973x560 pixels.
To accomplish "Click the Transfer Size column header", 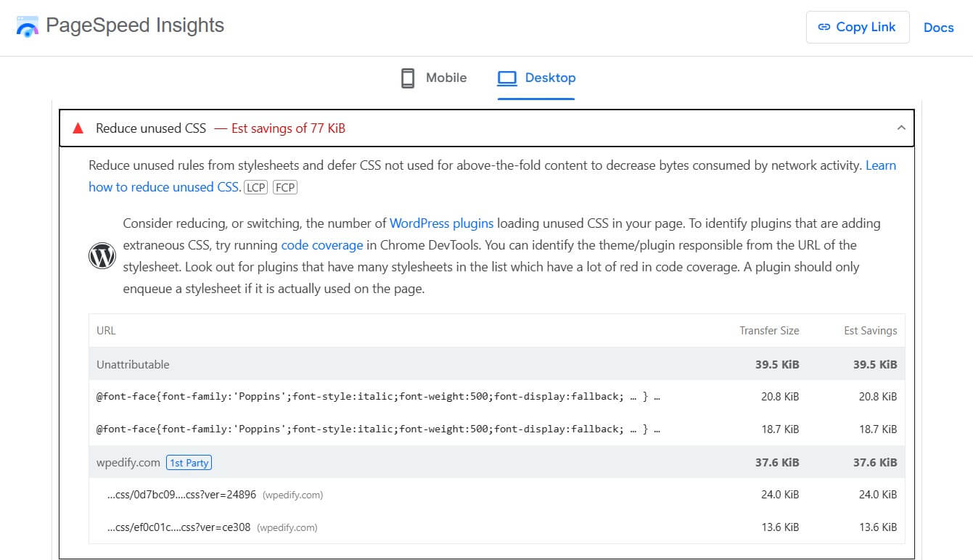I will (x=769, y=331).
